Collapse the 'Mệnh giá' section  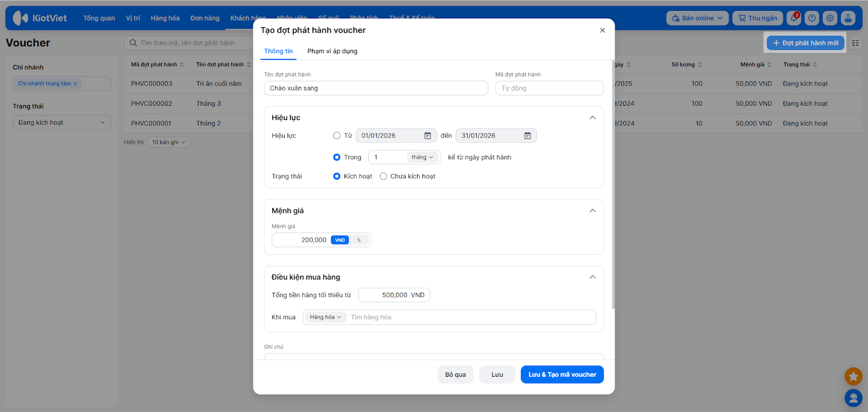point(592,211)
